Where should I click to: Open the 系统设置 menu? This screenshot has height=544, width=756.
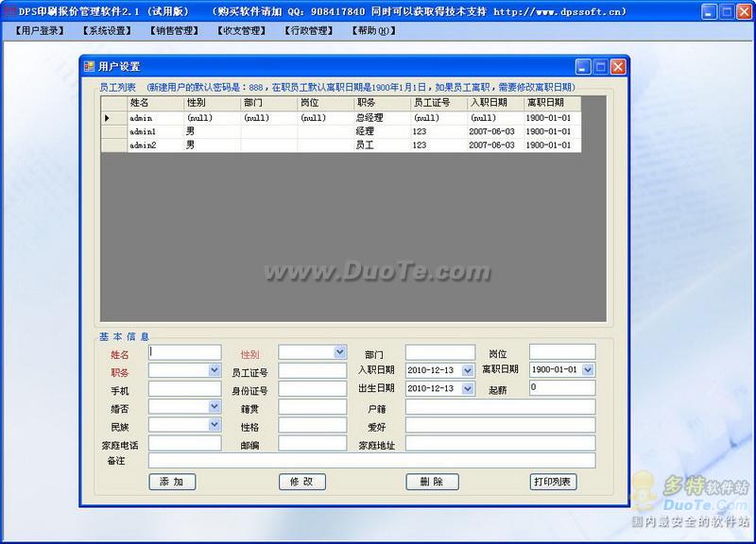(x=107, y=31)
